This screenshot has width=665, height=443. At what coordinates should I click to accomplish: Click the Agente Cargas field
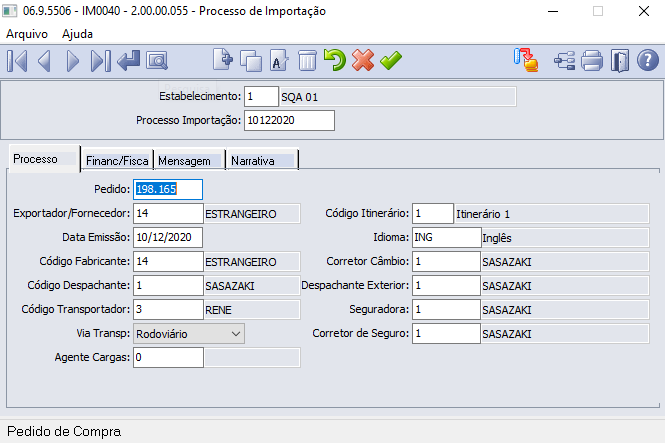(168, 357)
